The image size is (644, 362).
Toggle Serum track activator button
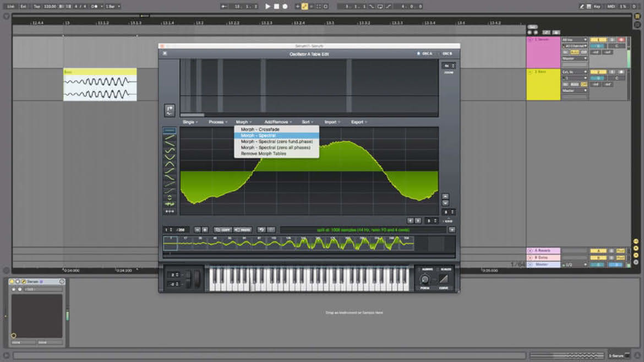tap(598, 40)
